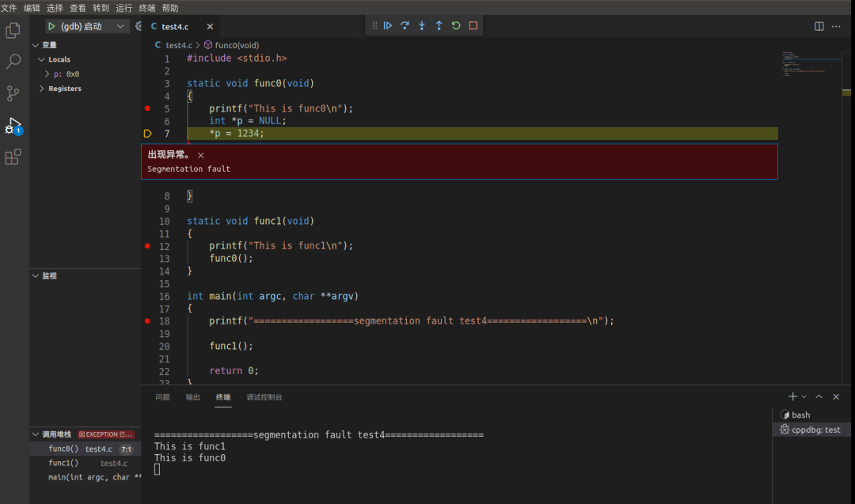The height and width of the screenshot is (504, 855).
Task: Click the Continue debug button
Action: click(x=388, y=25)
